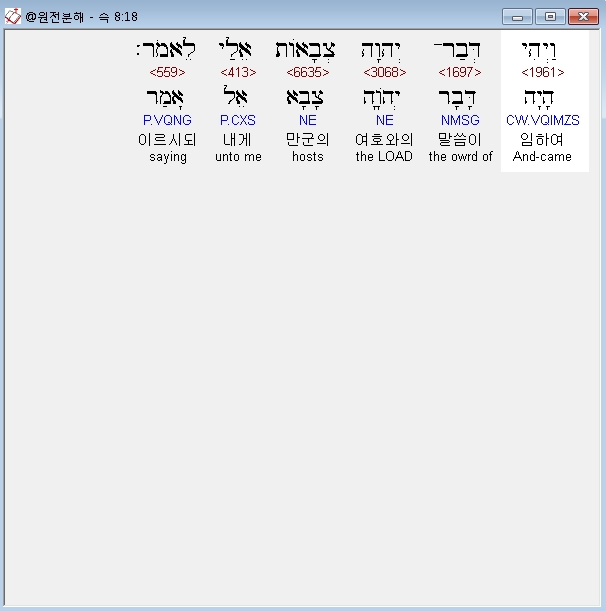Select the English gloss 'the owrd of'
This screenshot has width=606, height=611.
(x=461, y=156)
